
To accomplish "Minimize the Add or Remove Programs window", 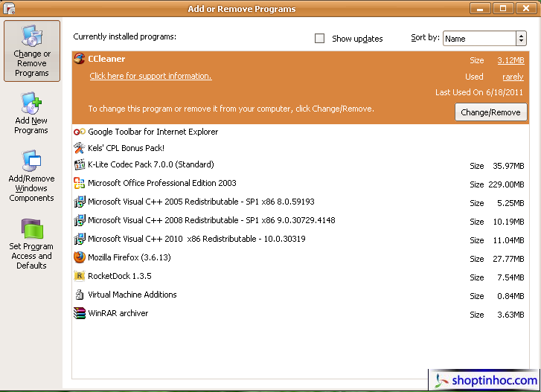I will [x=480, y=8].
